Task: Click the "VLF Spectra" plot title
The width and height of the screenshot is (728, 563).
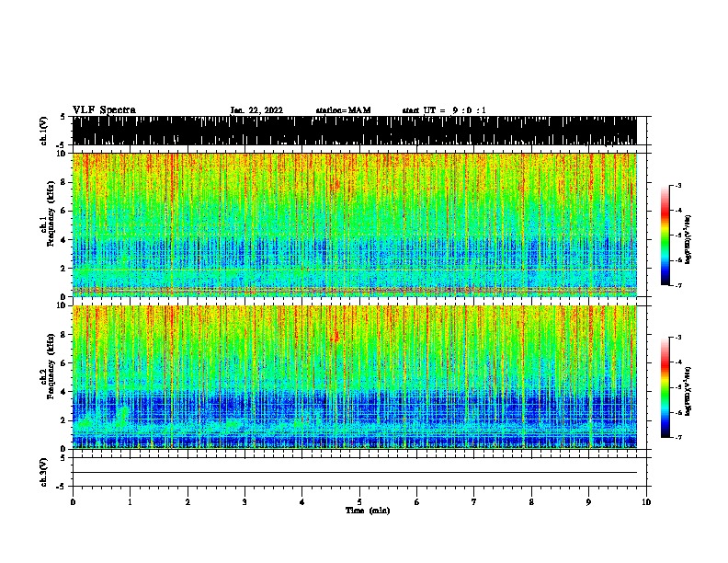Action: 104,110
